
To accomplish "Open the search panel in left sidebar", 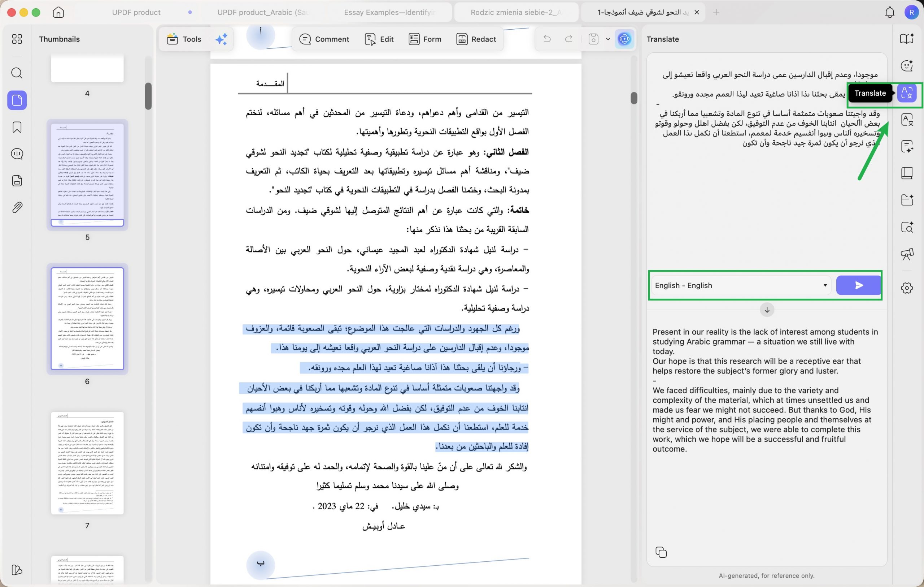I will click(17, 73).
